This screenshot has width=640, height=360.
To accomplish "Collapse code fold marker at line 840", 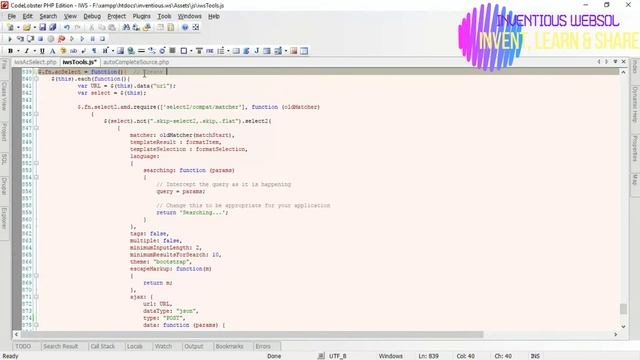I will click(36, 79).
